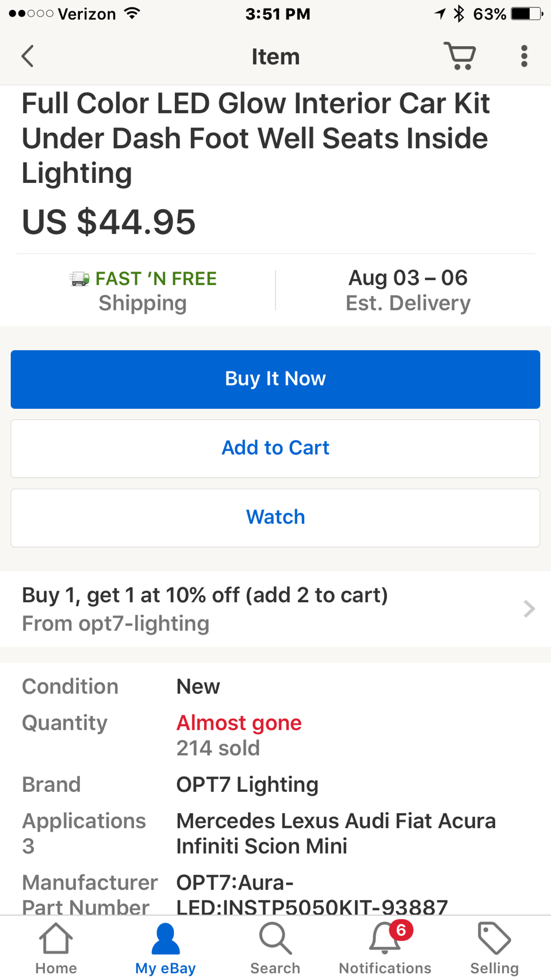551x980 pixels.
Task: Tap the My eBay person icon
Action: click(165, 940)
